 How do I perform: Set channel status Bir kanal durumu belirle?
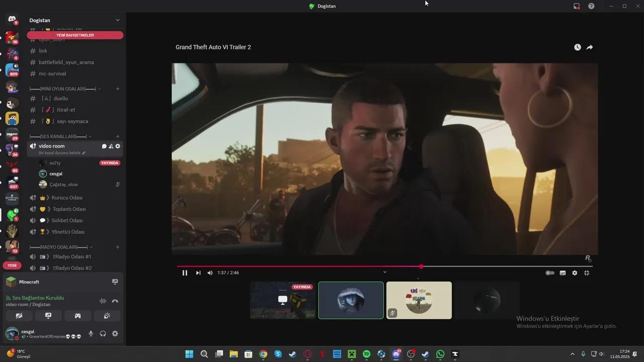pos(62,153)
